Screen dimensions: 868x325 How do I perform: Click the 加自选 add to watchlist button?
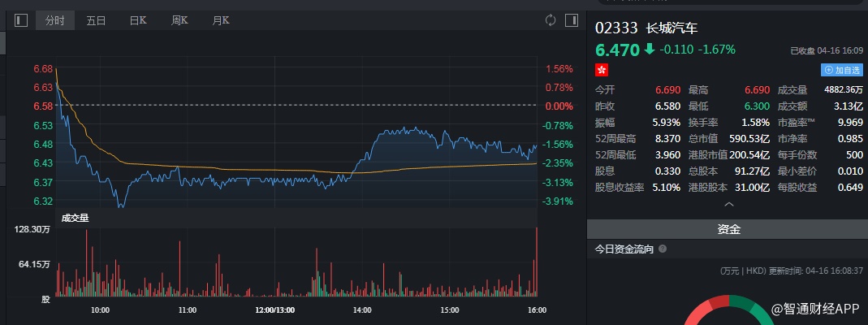tap(842, 70)
